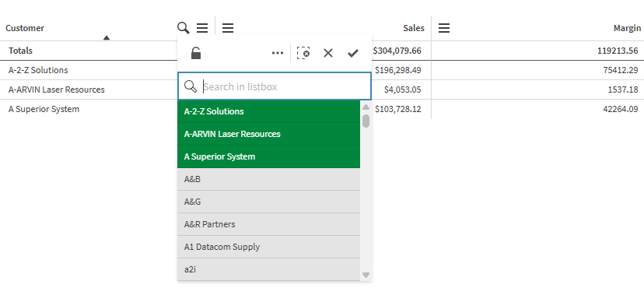Focus the Search in listbox field
This screenshot has height=288, width=644.
click(x=275, y=86)
